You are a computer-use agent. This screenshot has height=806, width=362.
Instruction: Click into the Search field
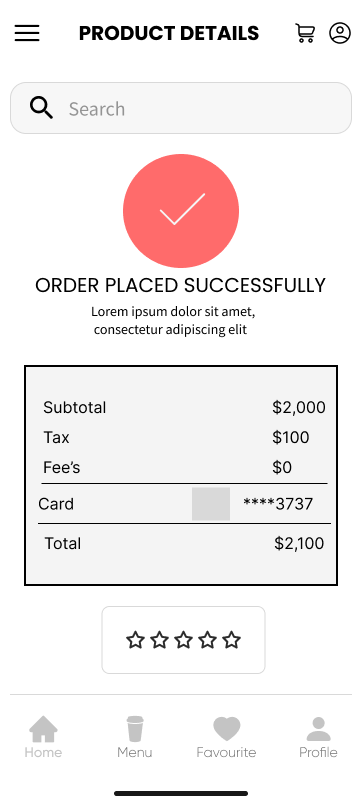click(x=181, y=108)
